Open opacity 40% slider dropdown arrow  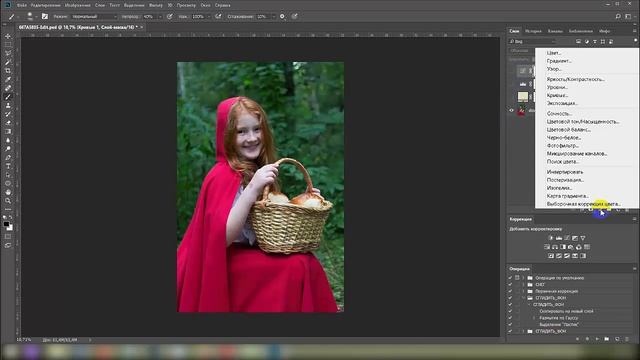[x=160, y=17]
